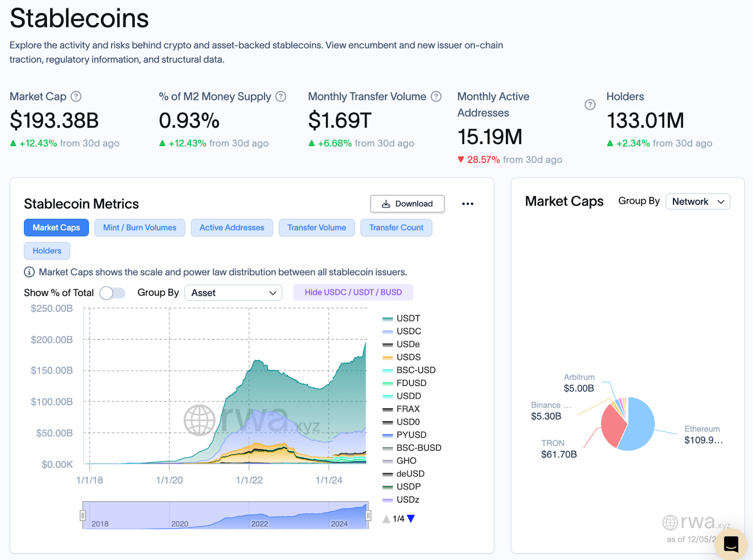Toggle USDC series in legend
The height and width of the screenshot is (560, 753).
(402, 331)
